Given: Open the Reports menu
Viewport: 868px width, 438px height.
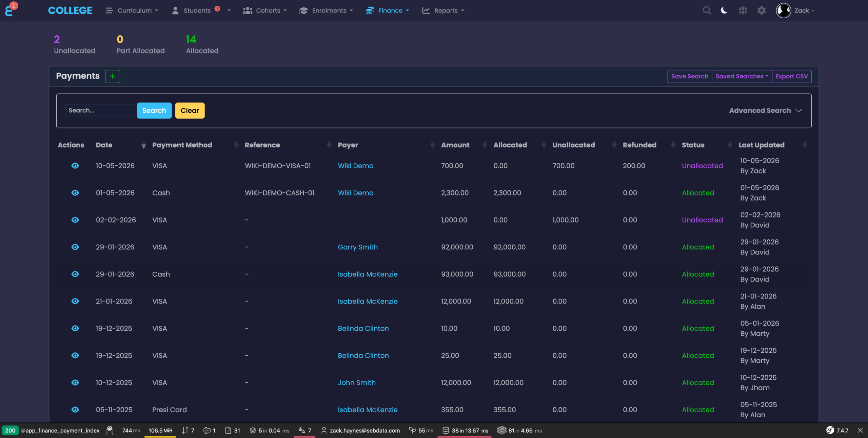Looking at the screenshot, I should 443,11.
